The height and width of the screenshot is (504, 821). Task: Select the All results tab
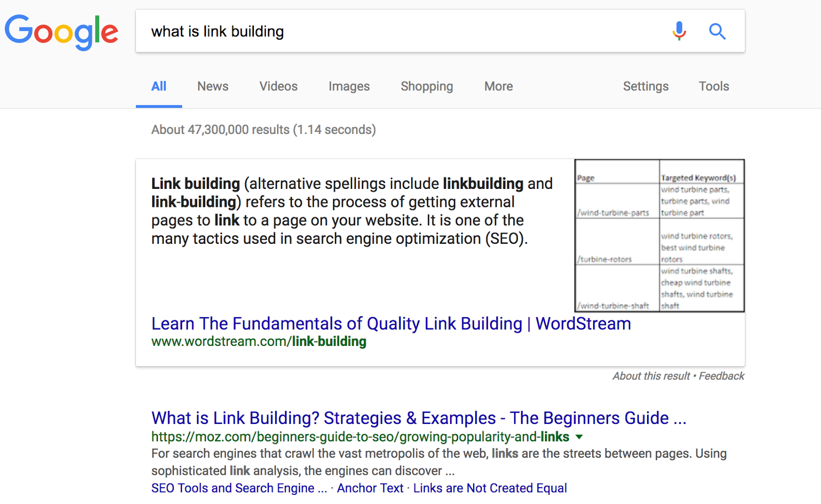click(159, 86)
